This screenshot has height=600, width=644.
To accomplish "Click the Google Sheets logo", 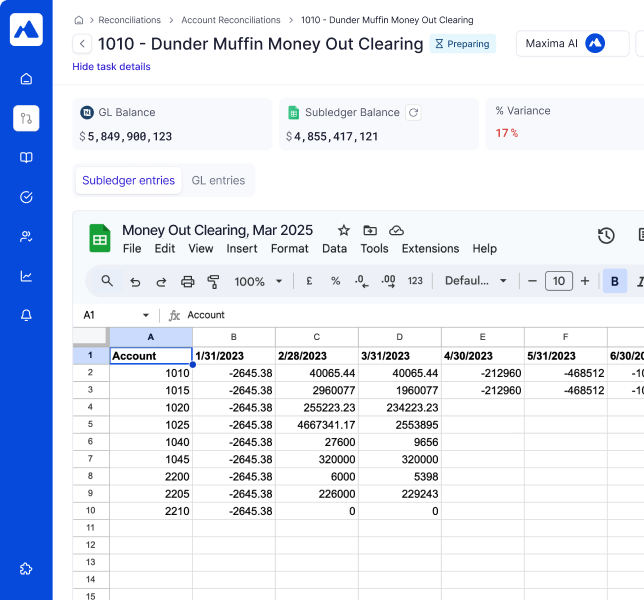I will (x=100, y=238).
